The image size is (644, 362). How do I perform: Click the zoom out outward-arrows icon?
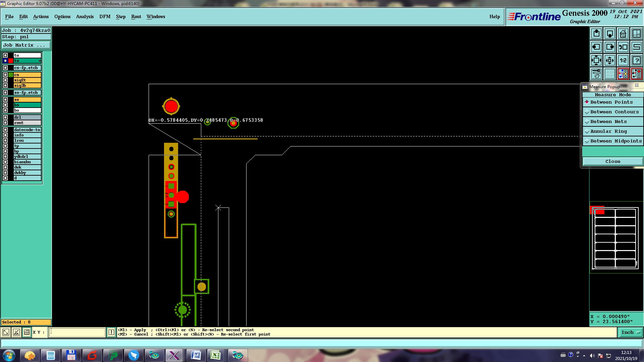(610, 60)
